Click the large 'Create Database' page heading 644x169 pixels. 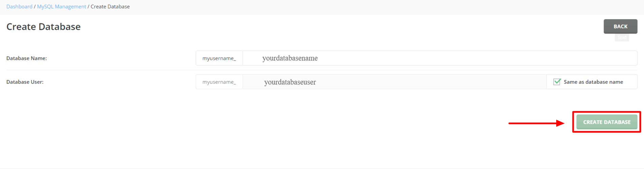coord(44,27)
